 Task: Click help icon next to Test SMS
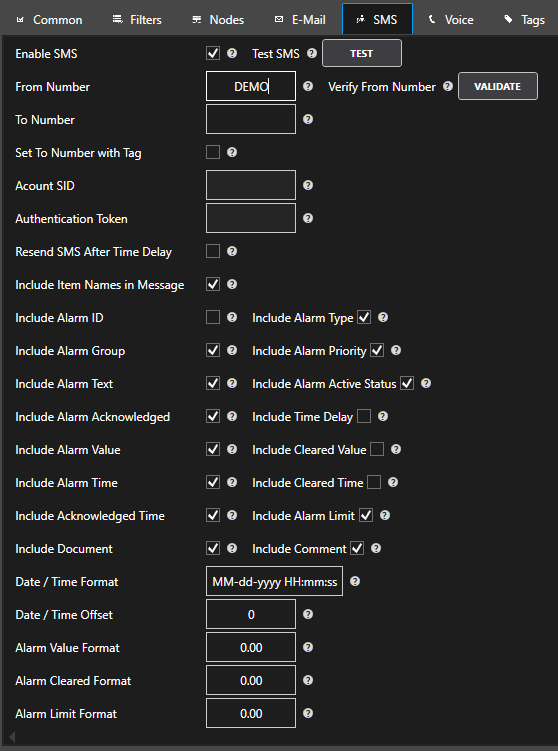pos(312,53)
